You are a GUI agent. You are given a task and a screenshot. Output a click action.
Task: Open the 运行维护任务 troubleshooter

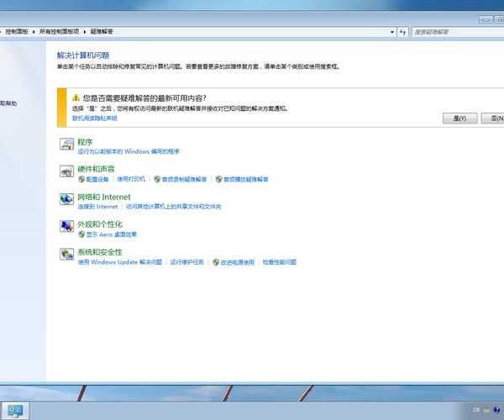click(186, 262)
